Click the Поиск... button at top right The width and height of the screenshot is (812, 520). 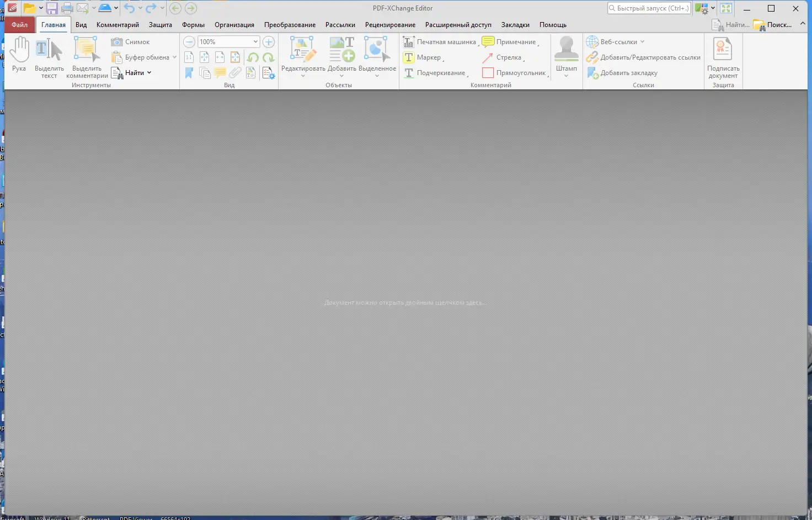tap(773, 25)
